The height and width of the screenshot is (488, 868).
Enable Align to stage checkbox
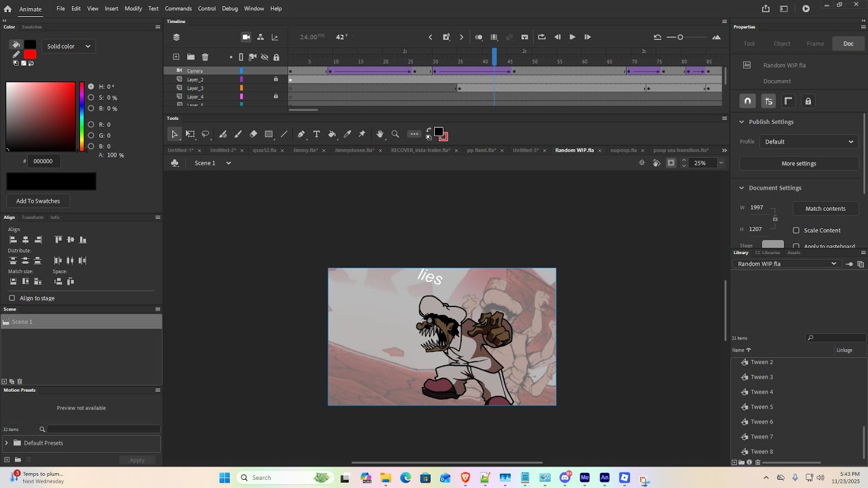12,298
